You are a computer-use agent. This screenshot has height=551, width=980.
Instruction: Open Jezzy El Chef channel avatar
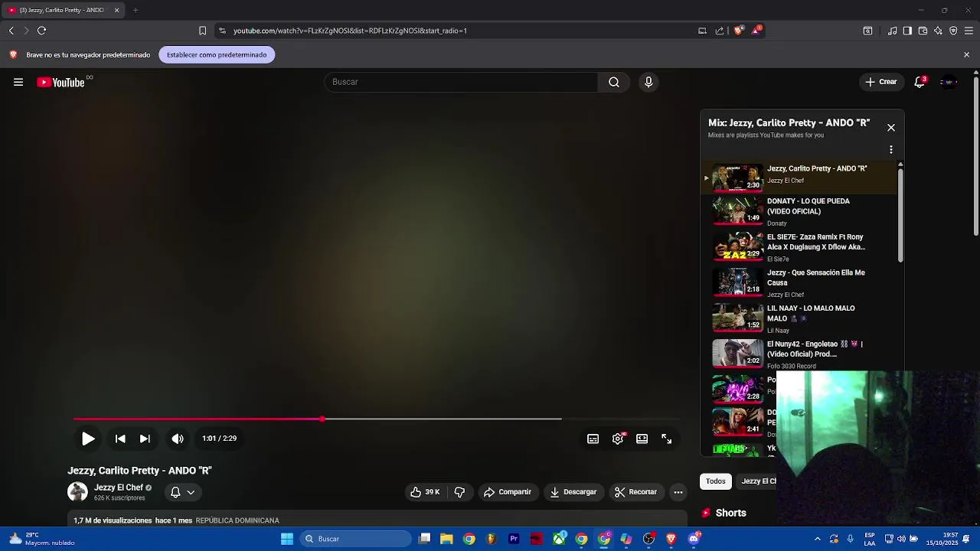point(77,491)
